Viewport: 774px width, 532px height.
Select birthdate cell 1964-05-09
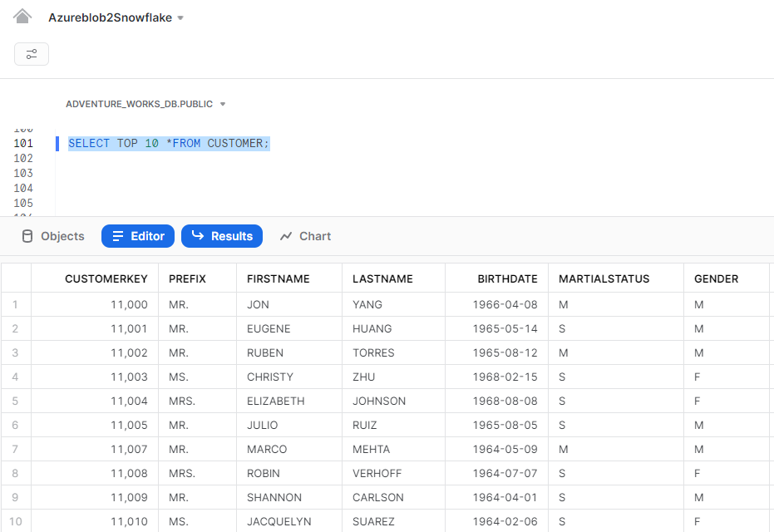tap(496, 450)
